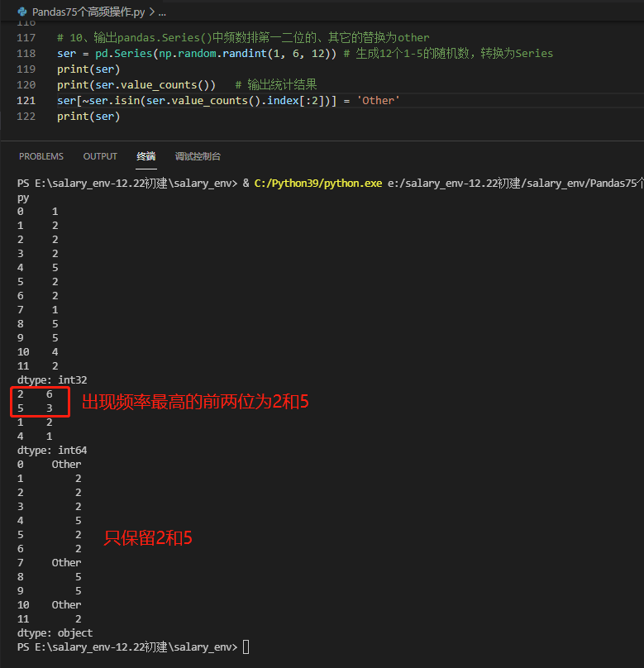
Task: Place cursor in comment on line 117
Action: click(243, 38)
